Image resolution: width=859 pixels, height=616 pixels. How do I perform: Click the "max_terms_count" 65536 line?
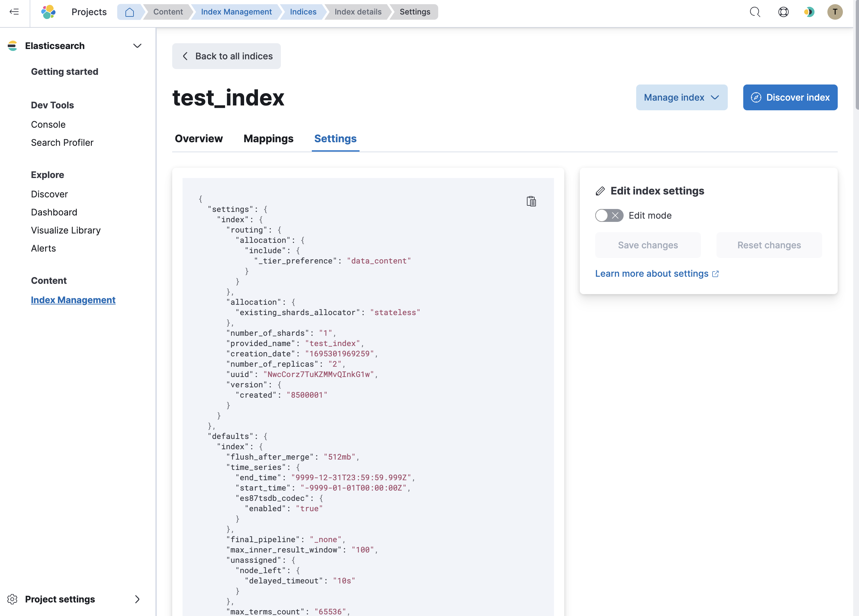click(x=288, y=611)
